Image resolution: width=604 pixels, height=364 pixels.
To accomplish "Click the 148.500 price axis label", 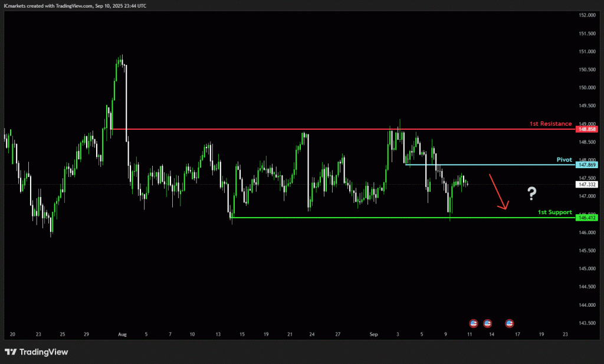I will tap(587, 142).
